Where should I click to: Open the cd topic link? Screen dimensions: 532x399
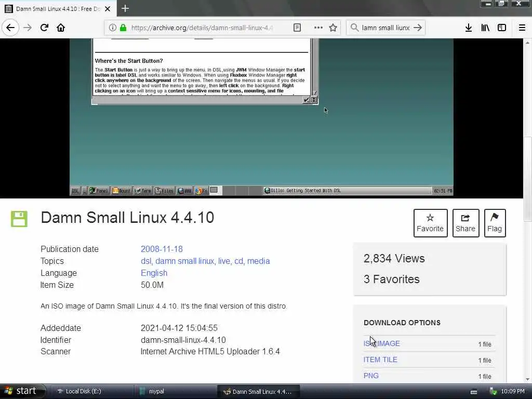(x=239, y=261)
